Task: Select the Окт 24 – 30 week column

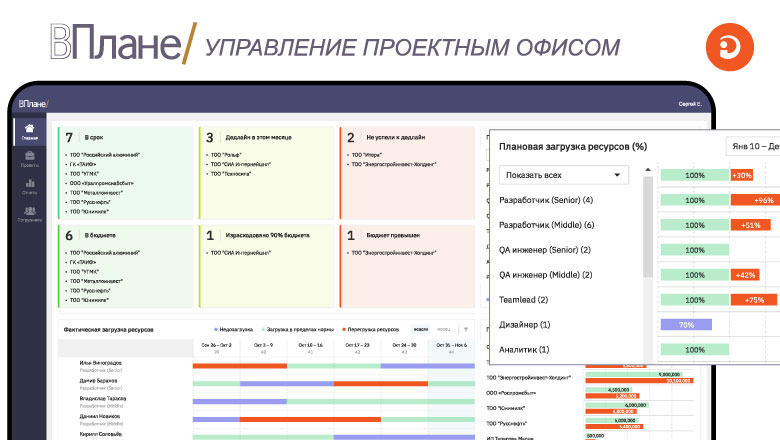Action: tap(404, 348)
